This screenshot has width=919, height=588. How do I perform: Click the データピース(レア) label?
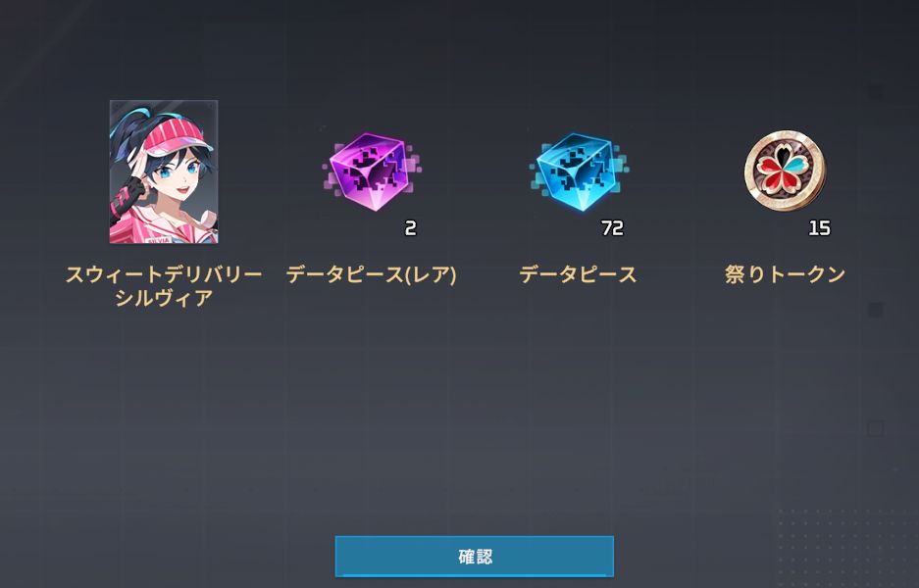[x=371, y=274]
